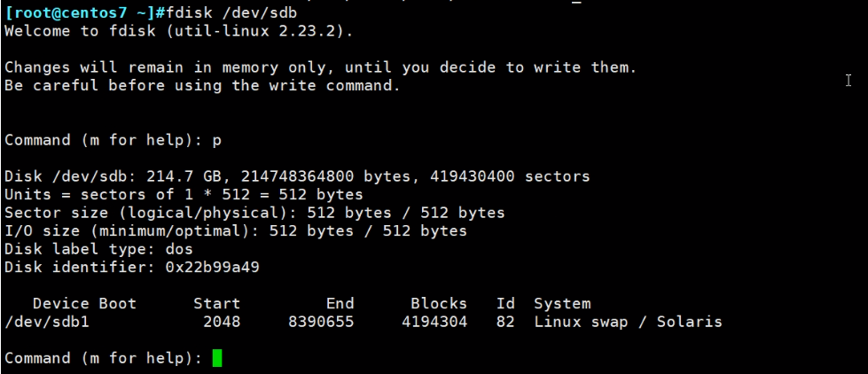868x374 pixels.
Task: Click the 'Device Boot' column header
Action: pos(84,304)
